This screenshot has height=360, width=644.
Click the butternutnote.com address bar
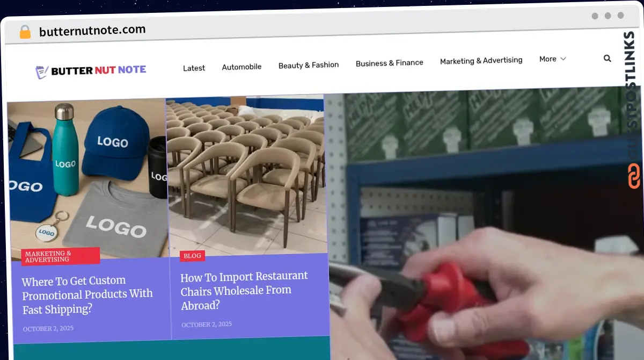point(92,31)
